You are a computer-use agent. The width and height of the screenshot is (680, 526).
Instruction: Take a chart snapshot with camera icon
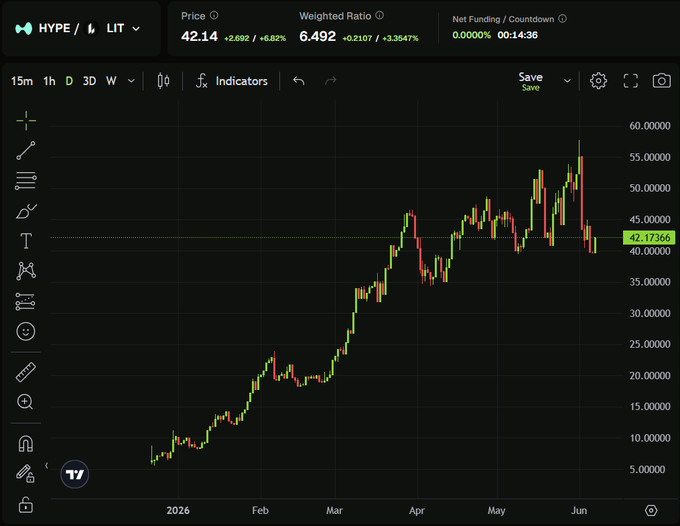[661, 81]
